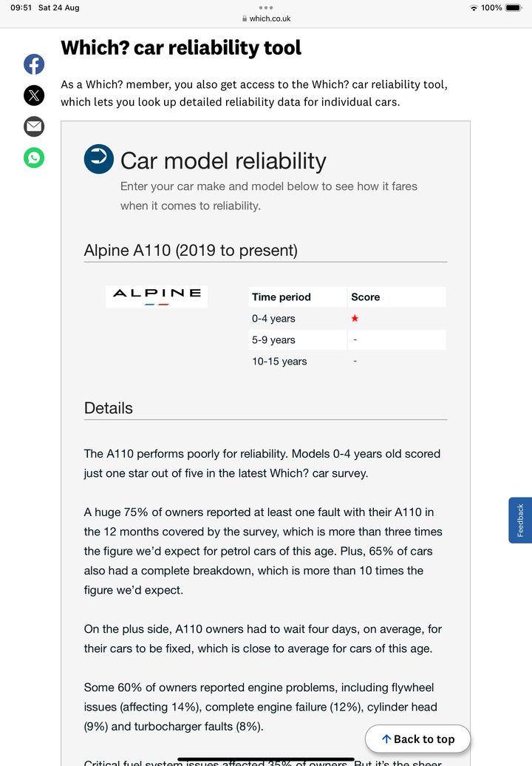Share the article on X
The image size is (532, 766).
[x=34, y=95]
